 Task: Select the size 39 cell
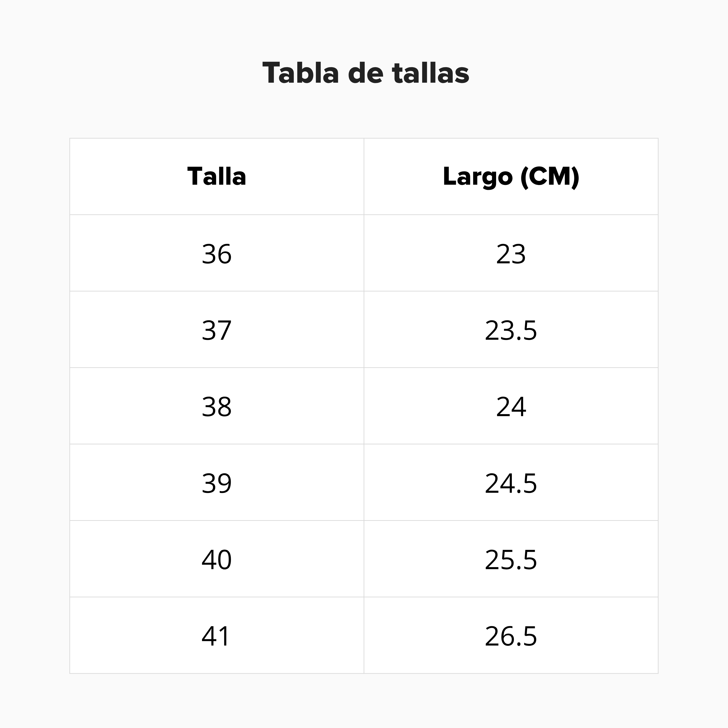(x=217, y=483)
